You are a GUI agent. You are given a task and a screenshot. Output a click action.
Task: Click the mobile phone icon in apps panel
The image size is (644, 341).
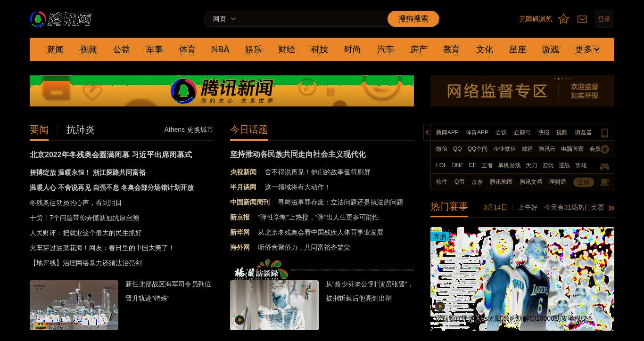click(604, 133)
